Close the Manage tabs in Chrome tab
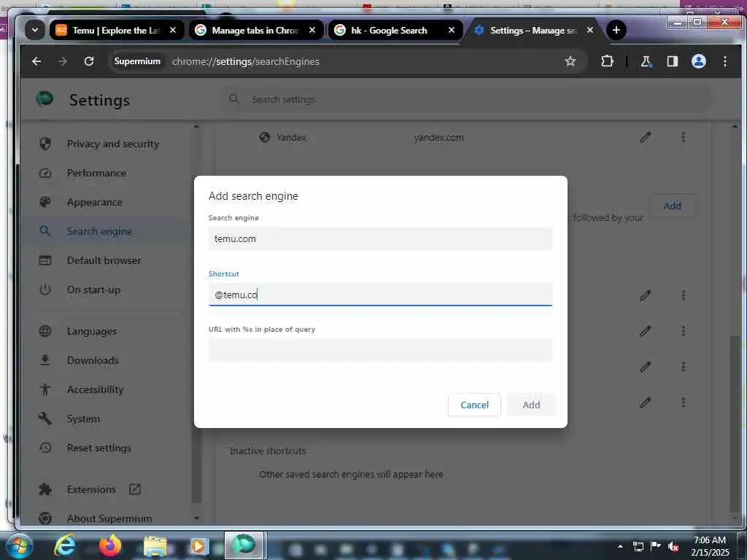Image resolution: width=747 pixels, height=560 pixels. pyautogui.click(x=312, y=30)
